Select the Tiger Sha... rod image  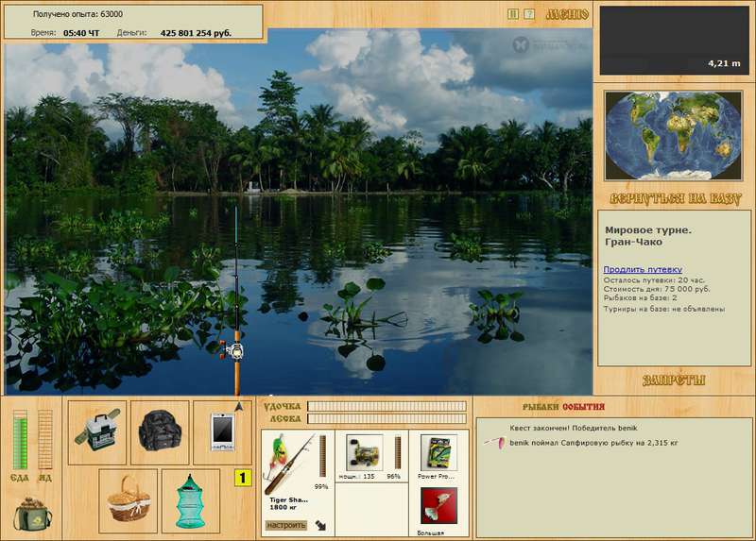tap(289, 464)
